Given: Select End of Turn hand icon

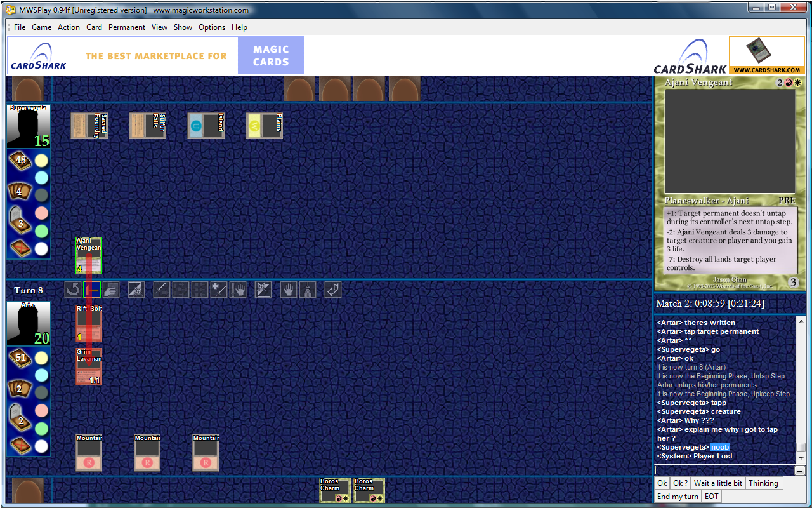Looking at the screenshot, I should pyautogui.click(x=289, y=290).
